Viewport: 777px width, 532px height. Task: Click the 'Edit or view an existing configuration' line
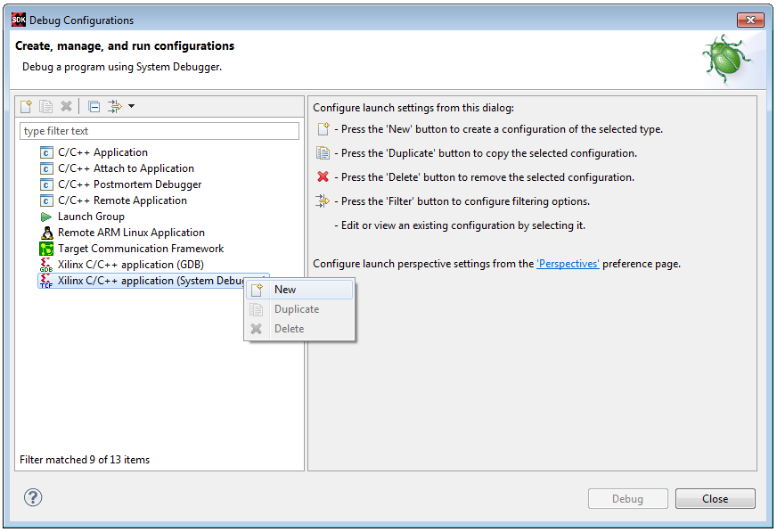(x=461, y=225)
